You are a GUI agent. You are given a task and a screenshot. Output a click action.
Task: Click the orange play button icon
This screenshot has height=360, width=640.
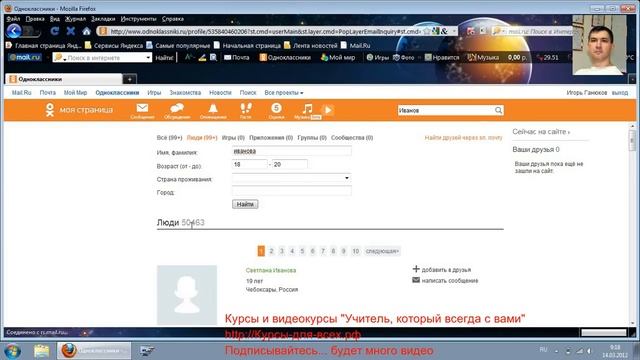328,110
